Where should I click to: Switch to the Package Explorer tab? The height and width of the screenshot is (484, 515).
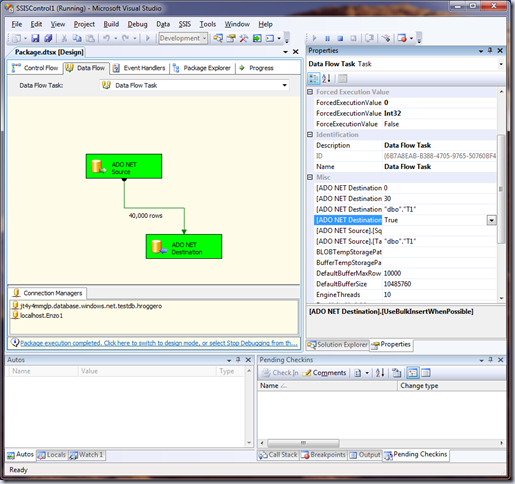202,68
